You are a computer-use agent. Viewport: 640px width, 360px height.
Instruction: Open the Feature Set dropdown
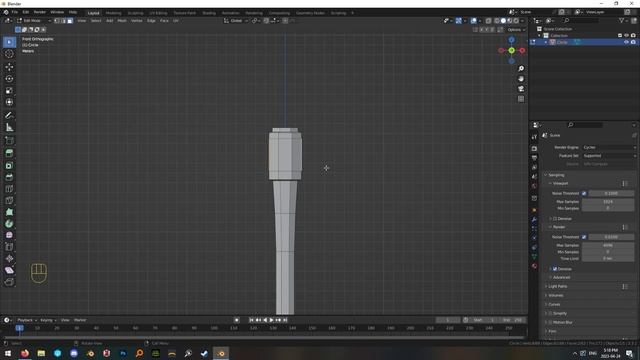point(609,156)
